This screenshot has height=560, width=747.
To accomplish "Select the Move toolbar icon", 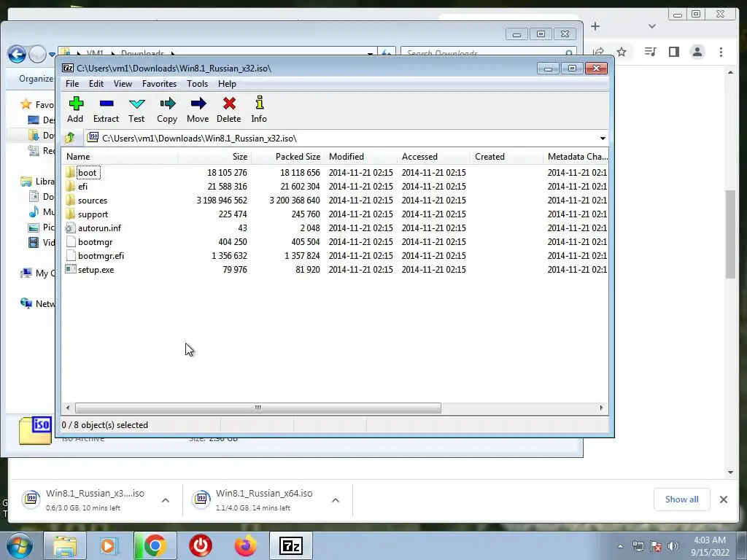I will tap(198, 109).
